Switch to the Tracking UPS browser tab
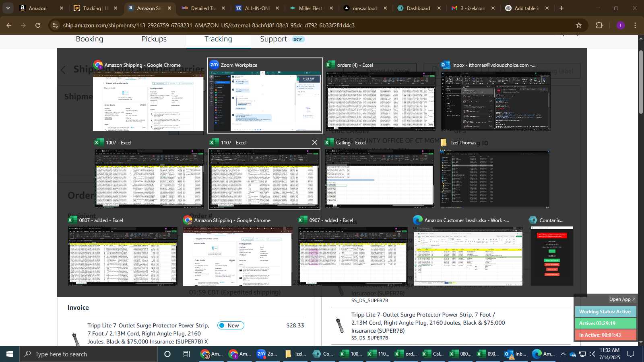This screenshot has height=362, width=644. pos(95,8)
